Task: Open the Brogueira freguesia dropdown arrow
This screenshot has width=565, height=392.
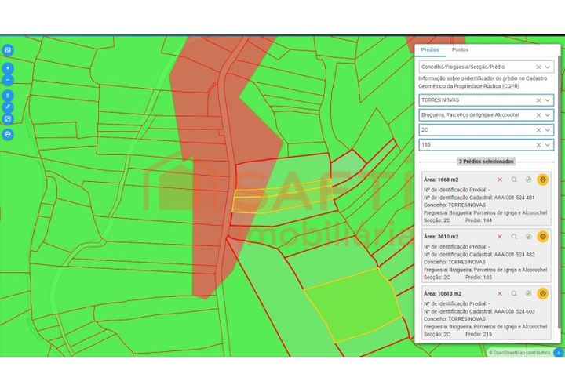Action: coord(548,115)
